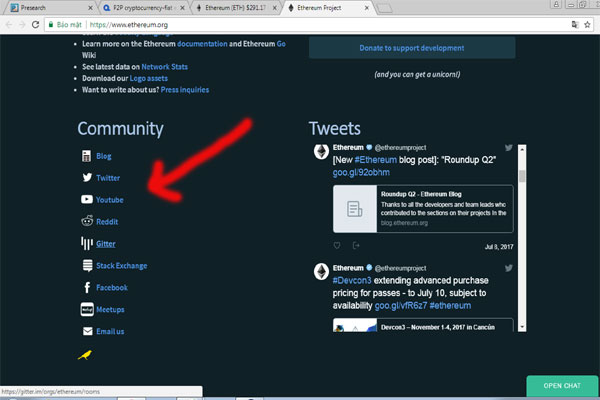Switch to the P2P cryptocurrency-fiat tab

point(143,8)
